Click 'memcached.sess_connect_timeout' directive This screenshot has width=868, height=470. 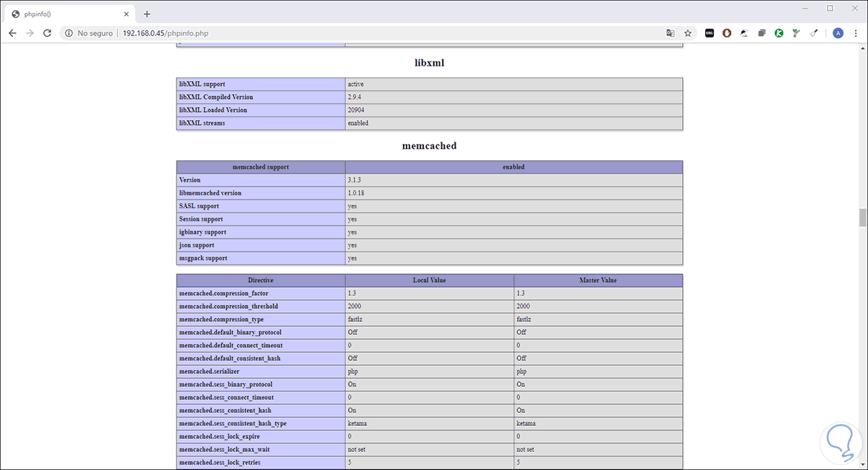tap(226, 398)
